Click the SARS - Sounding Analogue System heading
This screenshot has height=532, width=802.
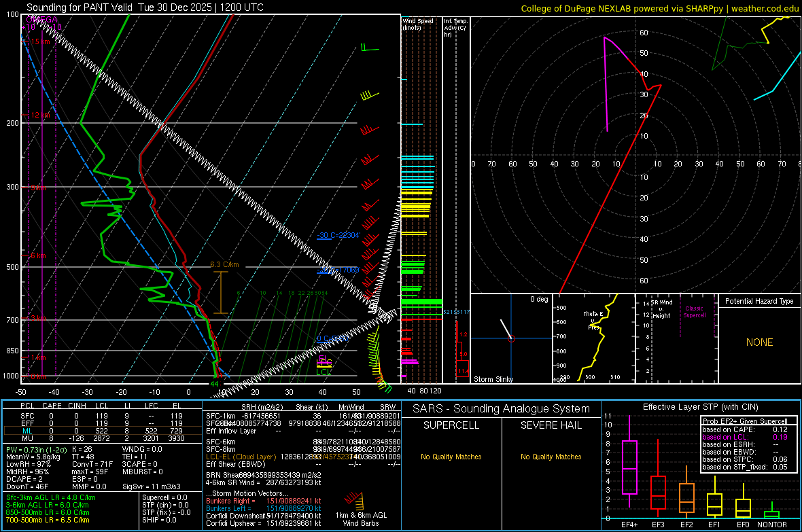(502, 409)
